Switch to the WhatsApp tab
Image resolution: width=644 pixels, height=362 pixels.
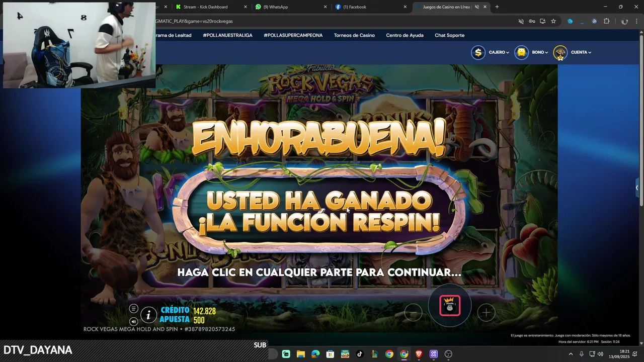pos(290,7)
